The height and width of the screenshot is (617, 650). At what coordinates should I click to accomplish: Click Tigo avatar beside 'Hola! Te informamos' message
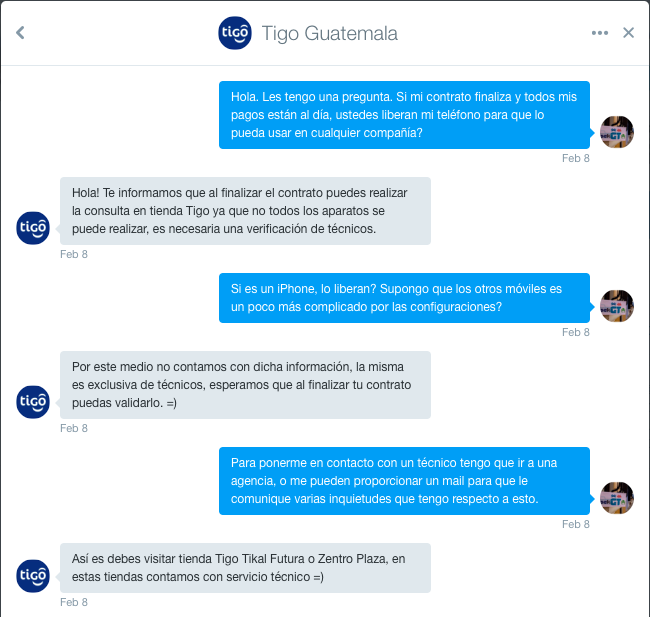33,228
